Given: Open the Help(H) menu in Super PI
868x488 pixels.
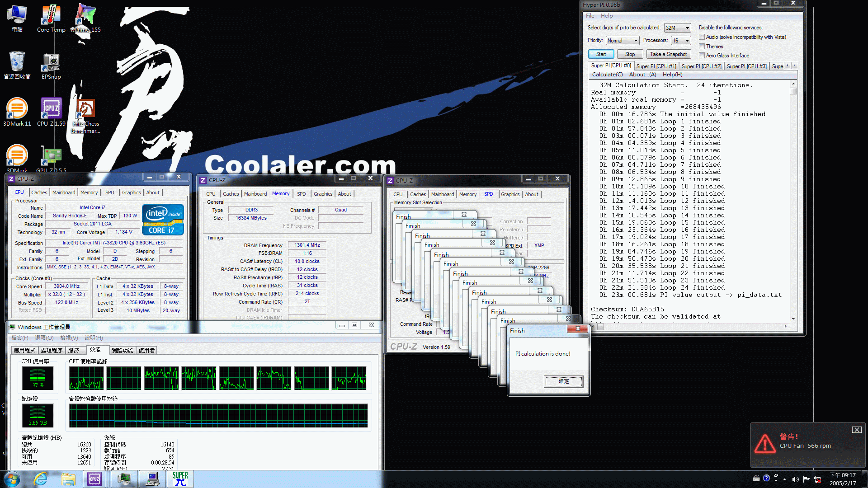Looking at the screenshot, I should click(x=672, y=75).
